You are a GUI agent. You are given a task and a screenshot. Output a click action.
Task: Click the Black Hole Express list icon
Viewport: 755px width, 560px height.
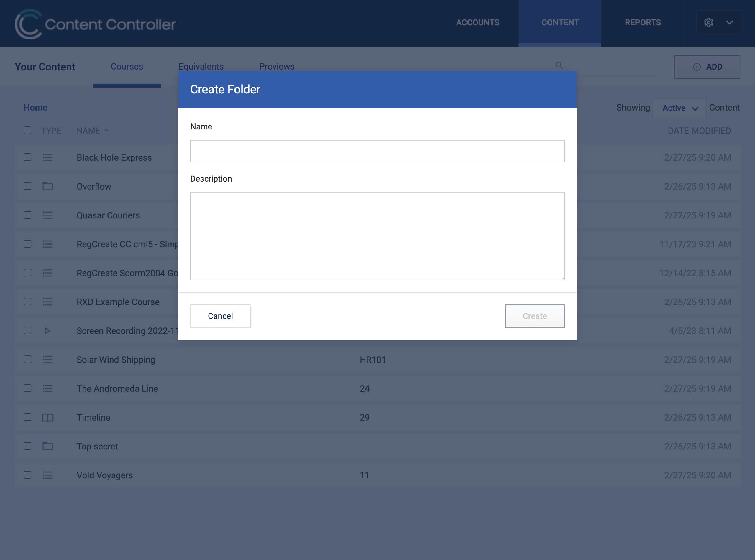click(47, 157)
